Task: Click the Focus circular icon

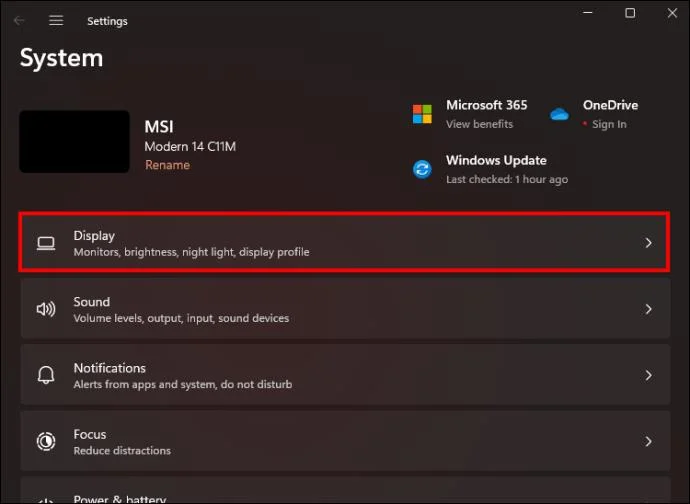Action: (x=46, y=441)
